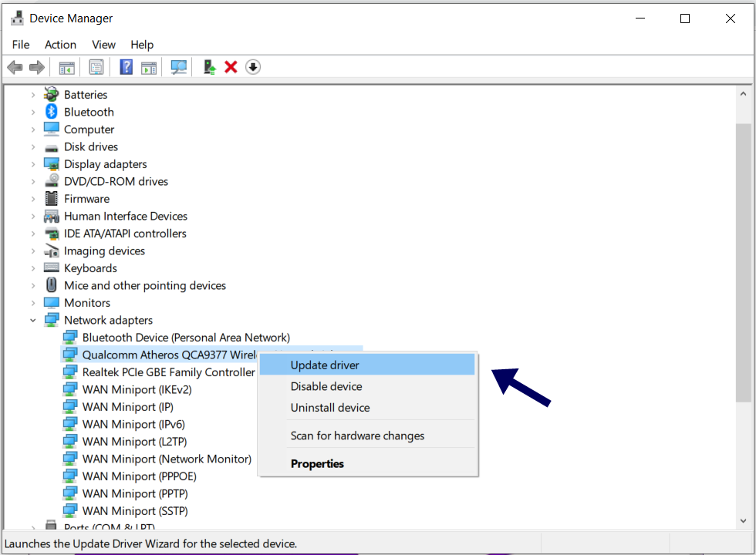Collapse the Network adapters node
The image size is (756, 555).
pyautogui.click(x=33, y=320)
